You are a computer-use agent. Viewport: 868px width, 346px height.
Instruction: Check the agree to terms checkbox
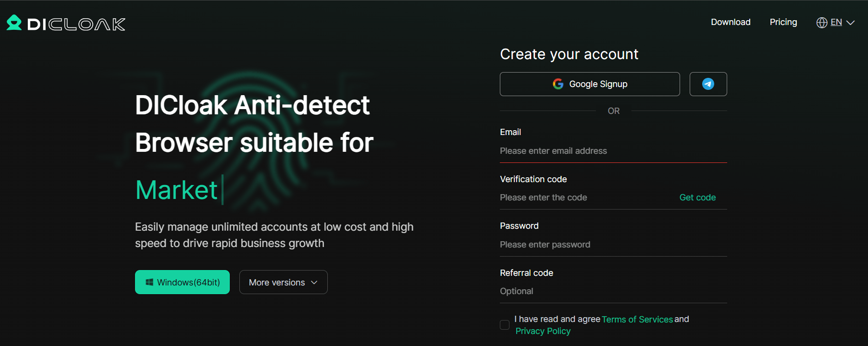point(505,325)
